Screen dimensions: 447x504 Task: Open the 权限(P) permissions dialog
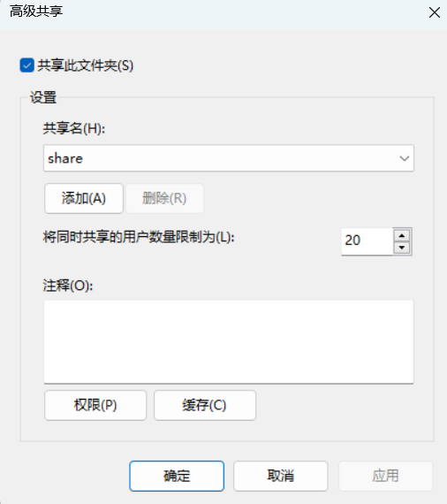(x=95, y=405)
